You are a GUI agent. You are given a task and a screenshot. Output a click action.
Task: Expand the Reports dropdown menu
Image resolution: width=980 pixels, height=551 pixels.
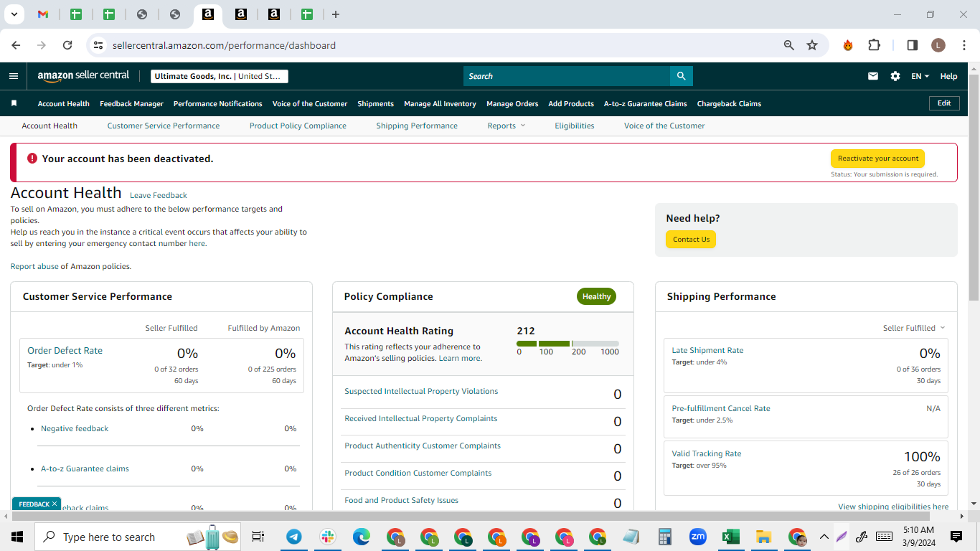coord(507,126)
